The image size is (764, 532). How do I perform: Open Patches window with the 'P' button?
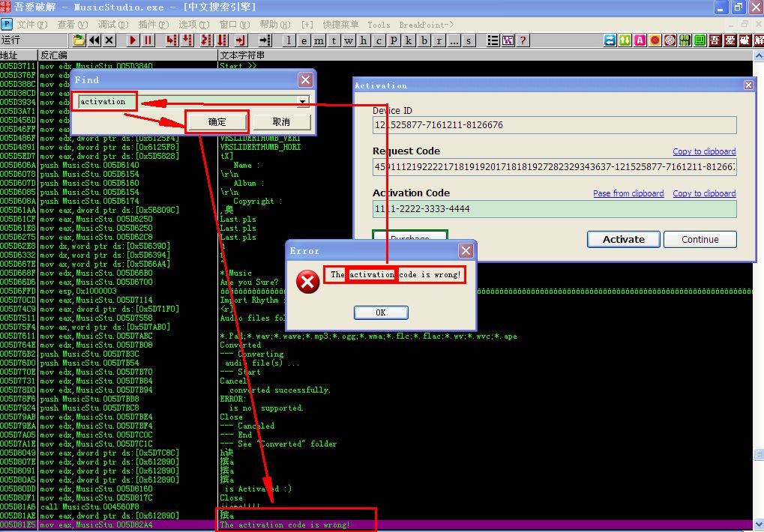coord(394,40)
